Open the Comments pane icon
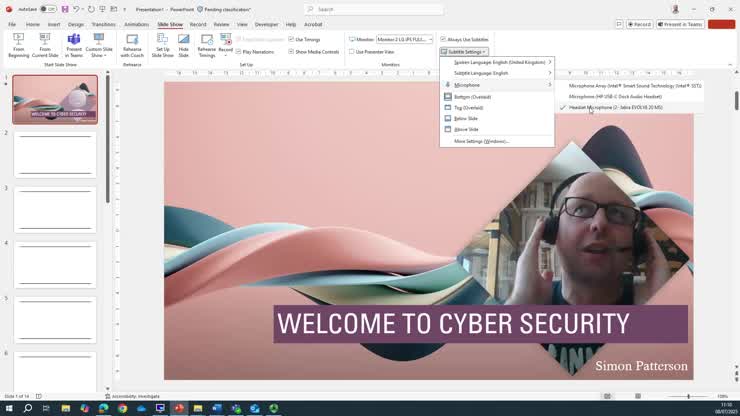The width and height of the screenshot is (740, 416). tap(619, 25)
